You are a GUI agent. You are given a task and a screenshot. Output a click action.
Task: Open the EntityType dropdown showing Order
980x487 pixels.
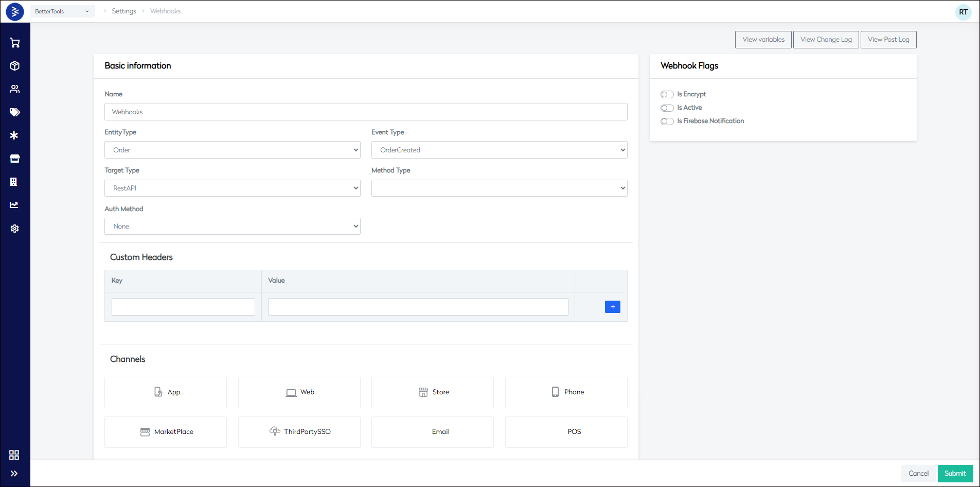[232, 150]
